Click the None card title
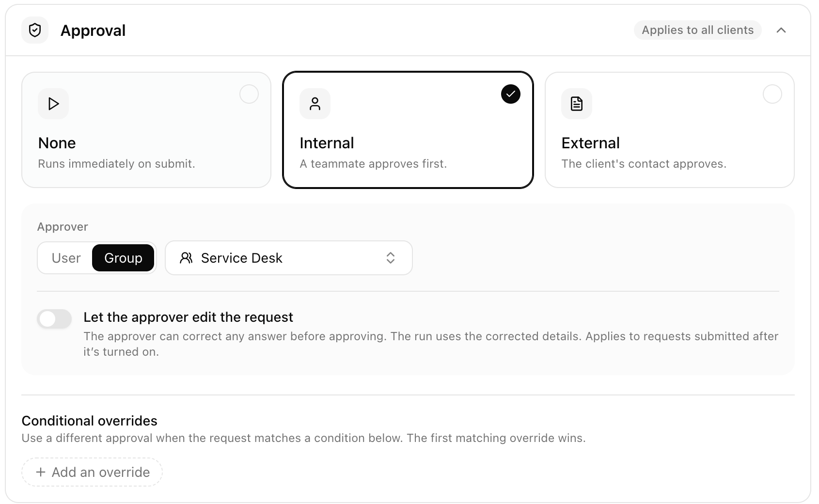This screenshot has width=819, height=504. click(x=57, y=143)
